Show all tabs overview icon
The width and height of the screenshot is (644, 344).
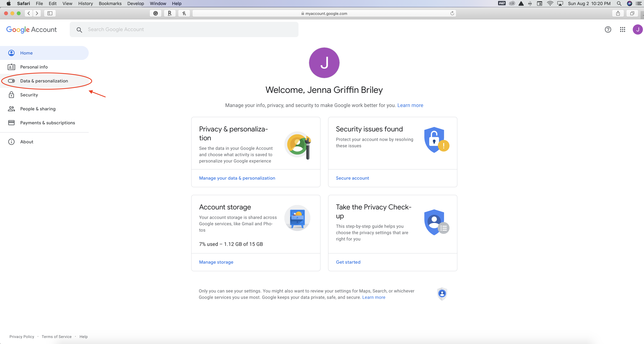[632, 13]
